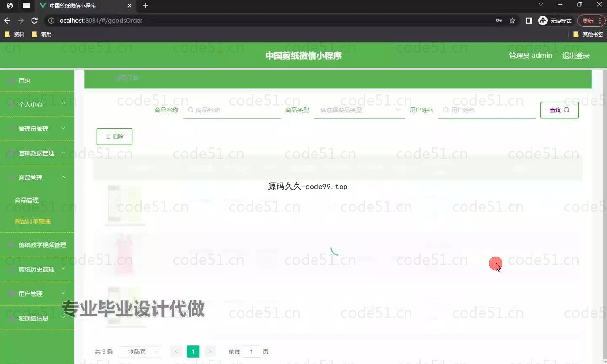The width and height of the screenshot is (607, 364).
Task: Open 轮播图信息 in the sidebar
Action: pyautogui.click(x=37, y=318)
